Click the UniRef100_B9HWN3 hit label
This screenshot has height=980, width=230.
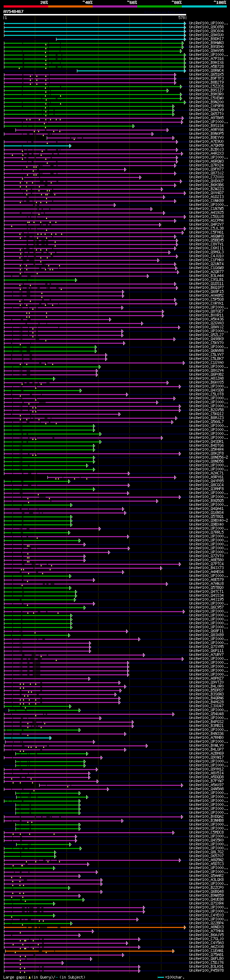tap(206, 43)
